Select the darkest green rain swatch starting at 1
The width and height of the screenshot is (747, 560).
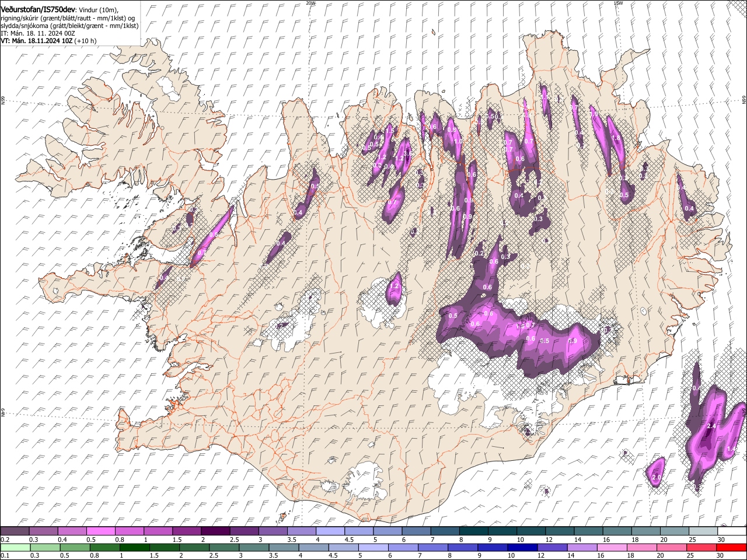coord(135,547)
